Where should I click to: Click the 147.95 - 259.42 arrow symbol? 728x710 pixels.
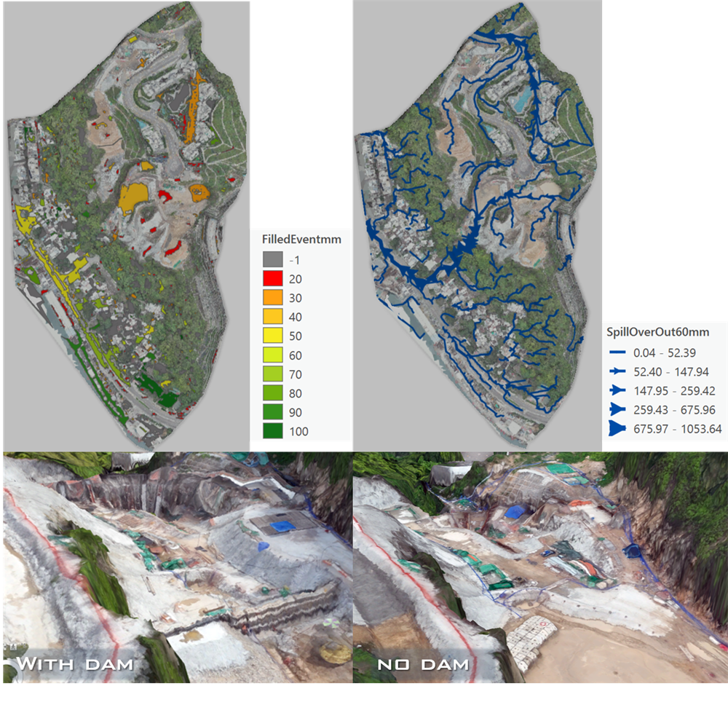tap(618, 390)
